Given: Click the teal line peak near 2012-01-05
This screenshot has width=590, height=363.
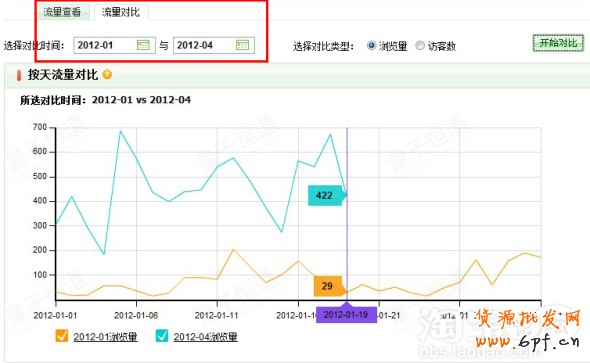Looking at the screenshot, I should coord(120,131).
